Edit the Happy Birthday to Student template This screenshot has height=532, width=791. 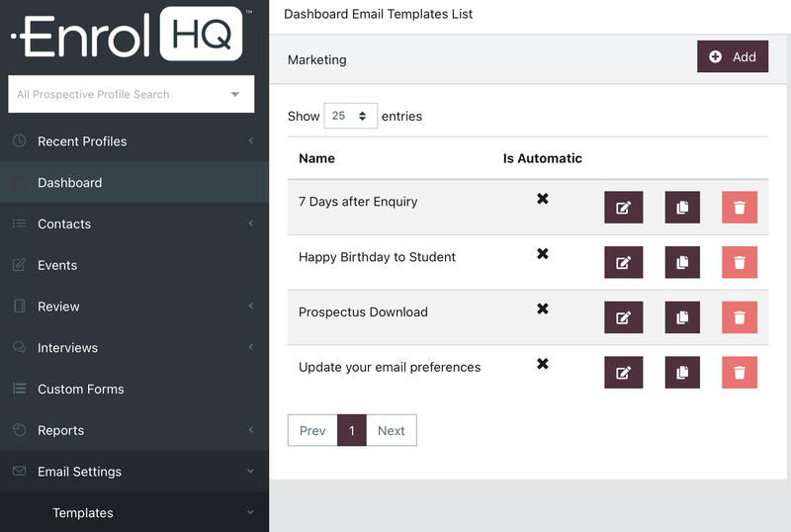(623, 263)
